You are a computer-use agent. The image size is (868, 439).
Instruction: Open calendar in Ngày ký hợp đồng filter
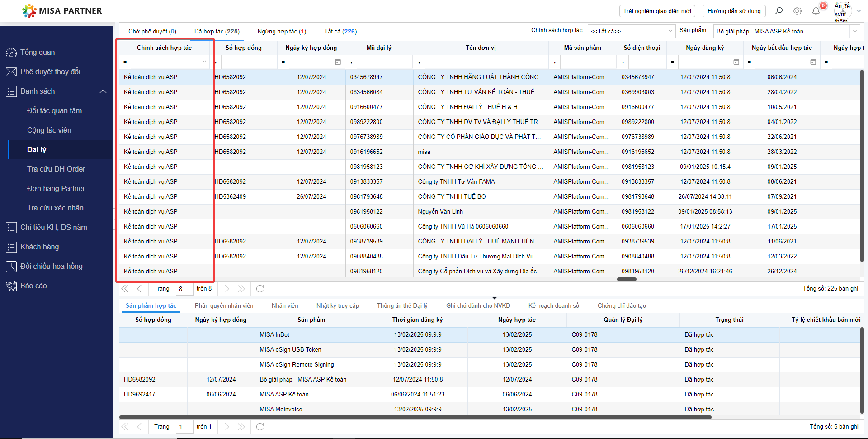click(338, 62)
